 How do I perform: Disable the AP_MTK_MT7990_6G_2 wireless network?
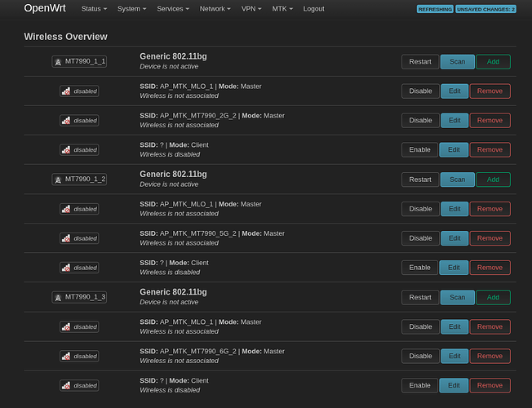(x=420, y=356)
